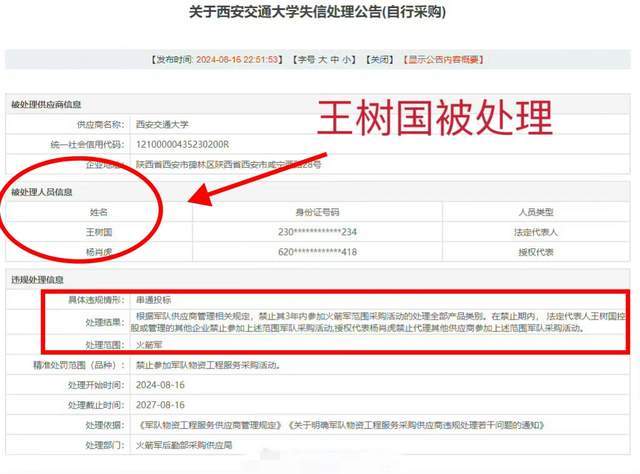Image resolution: width=640 pixels, height=474 pixels.
Task: Select credit code 12100000435230200R
Action: pyautogui.click(x=182, y=145)
